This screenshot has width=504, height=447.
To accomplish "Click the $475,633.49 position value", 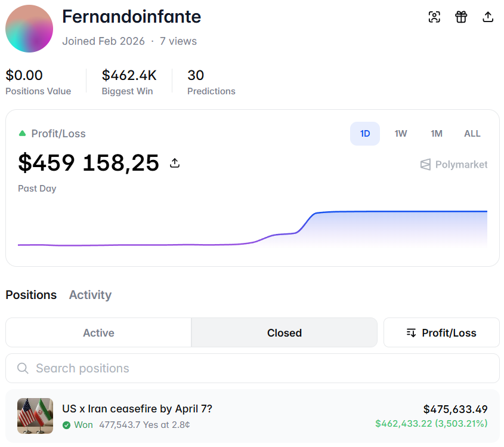I will (x=455, y=409).
